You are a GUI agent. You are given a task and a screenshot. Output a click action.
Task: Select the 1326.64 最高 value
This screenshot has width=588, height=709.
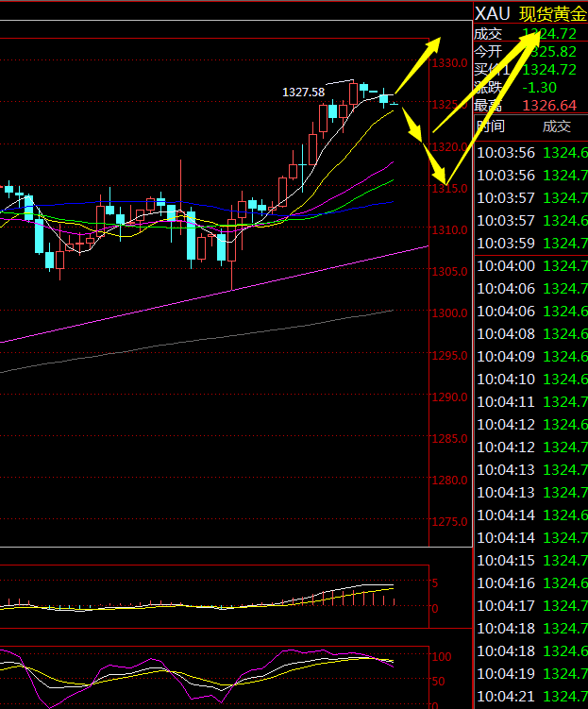pyautogui.click(x=549, y=106)
